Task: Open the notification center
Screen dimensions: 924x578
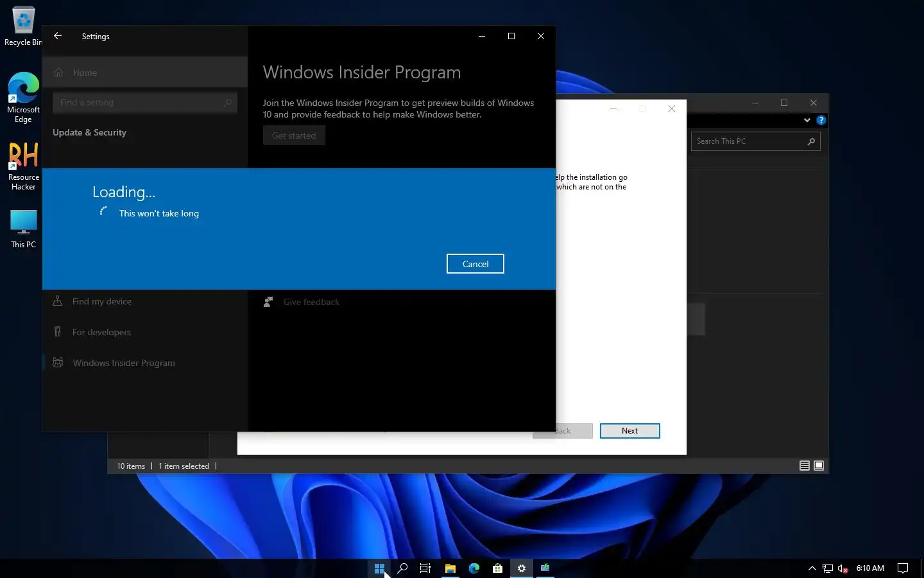Action: pyautogui.click(x=902, y=568)
